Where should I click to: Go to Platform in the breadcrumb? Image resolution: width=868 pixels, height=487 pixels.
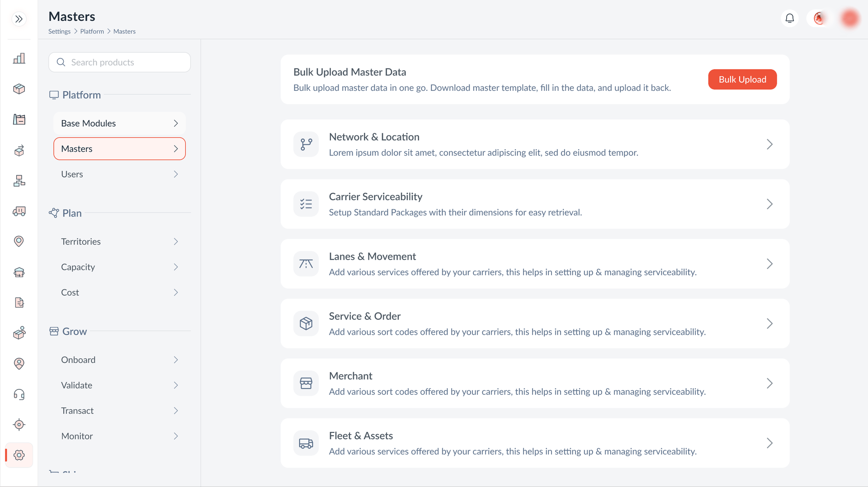coord(92,32)
